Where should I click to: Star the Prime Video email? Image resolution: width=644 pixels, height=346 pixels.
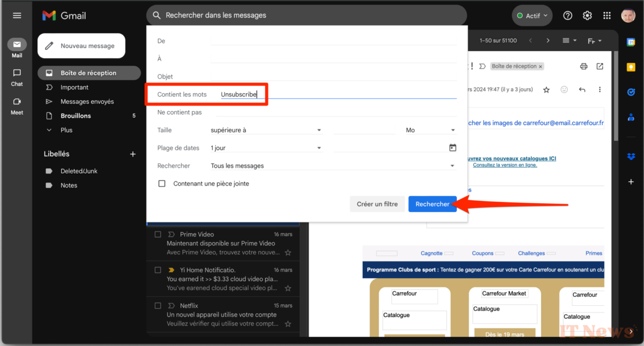tap(288, 253)
